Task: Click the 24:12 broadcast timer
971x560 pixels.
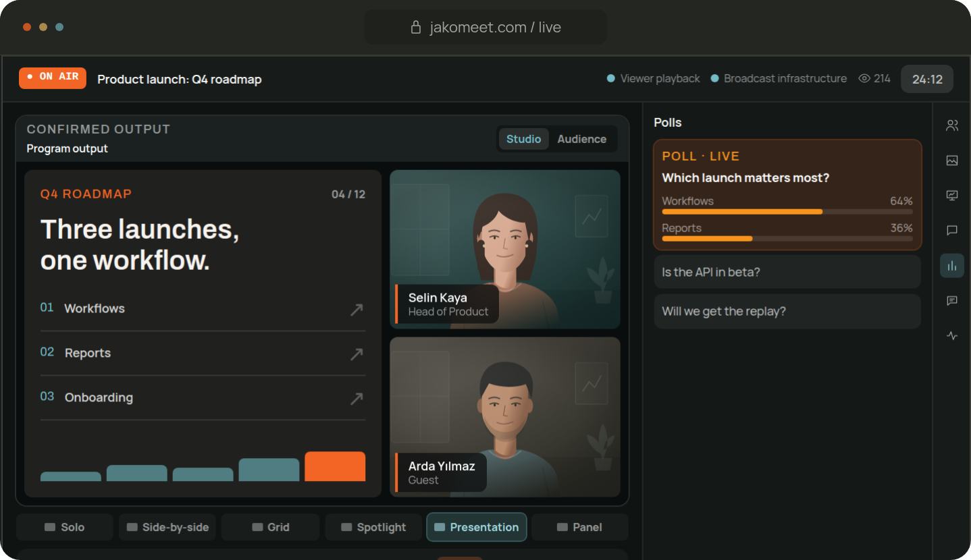Action: coord(927,79)
